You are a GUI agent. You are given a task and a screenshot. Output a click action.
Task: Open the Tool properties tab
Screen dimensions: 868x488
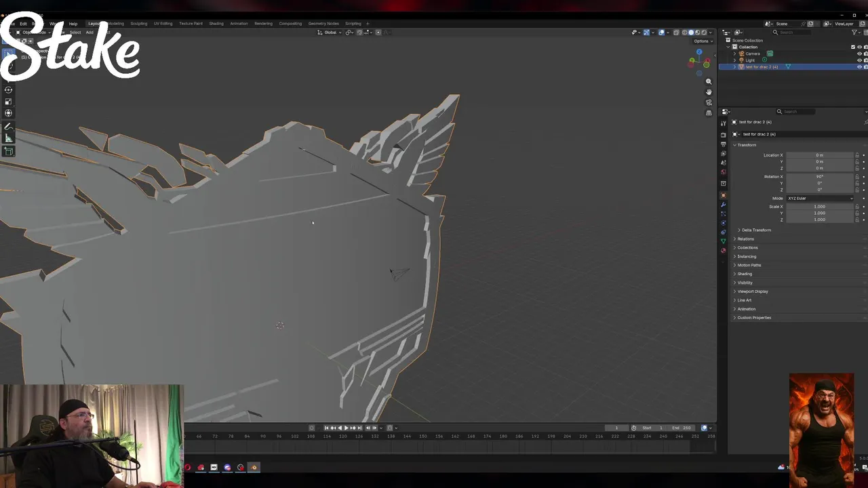point(724,123)
